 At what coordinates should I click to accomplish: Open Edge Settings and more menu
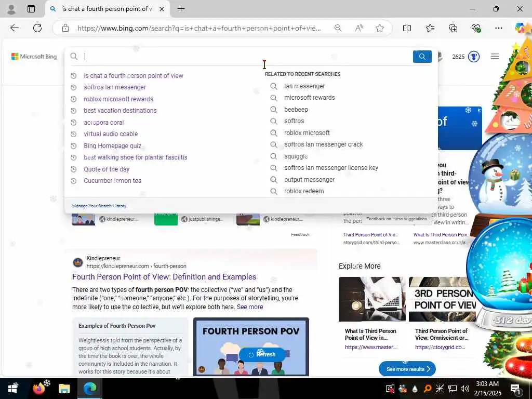tap(498, 28)
